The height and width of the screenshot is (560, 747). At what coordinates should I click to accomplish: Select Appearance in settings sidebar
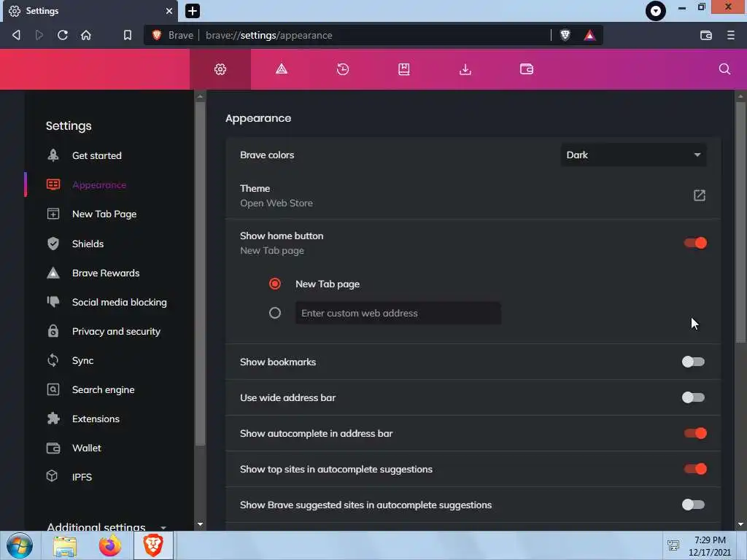point(99,184)
